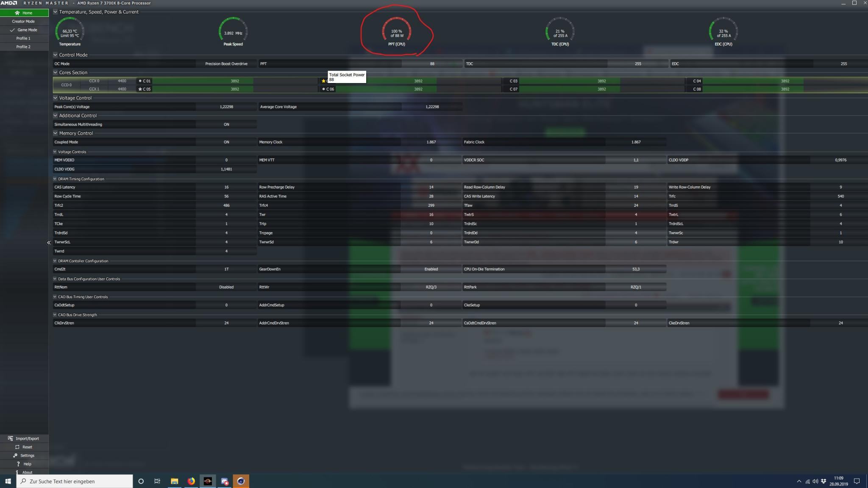Screen dimensions: 868x488
Task: Click the Reset button
Action: [x=24, y=447]
